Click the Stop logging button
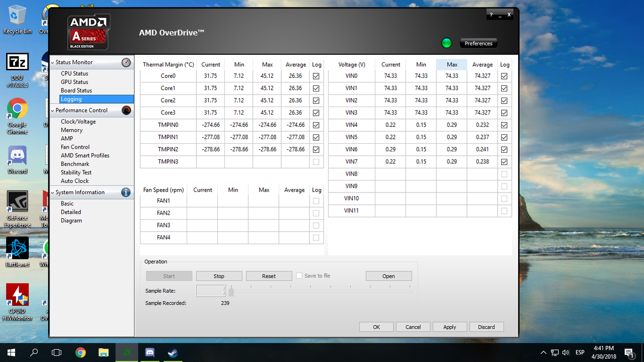Screen dimensions: 644x362 (x=219, y=276)
